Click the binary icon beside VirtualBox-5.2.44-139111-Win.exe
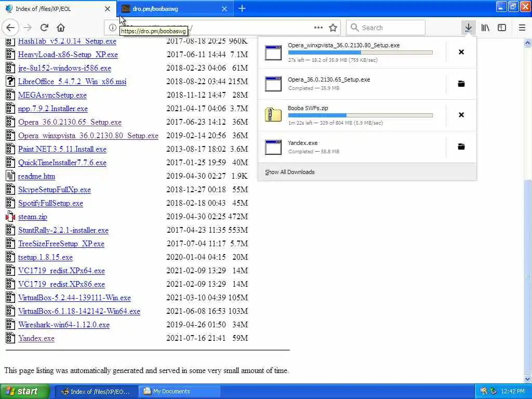532x399 pixels. pos(10,298)
